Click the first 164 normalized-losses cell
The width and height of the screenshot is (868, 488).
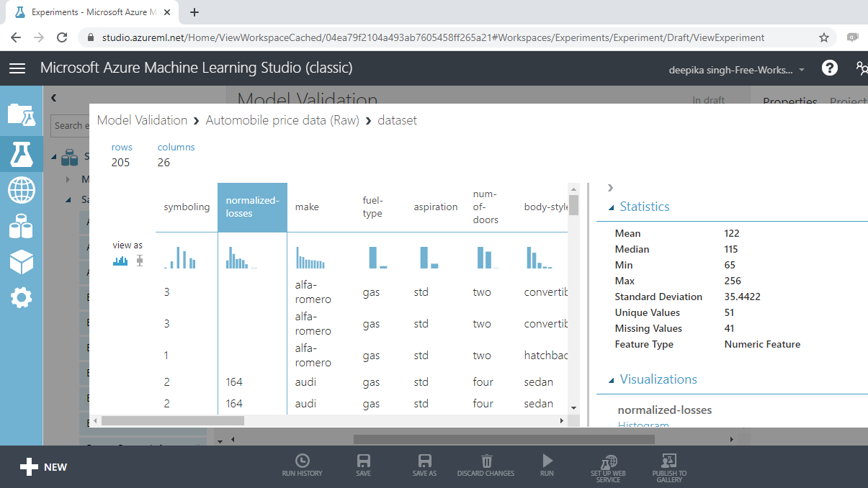234,382
